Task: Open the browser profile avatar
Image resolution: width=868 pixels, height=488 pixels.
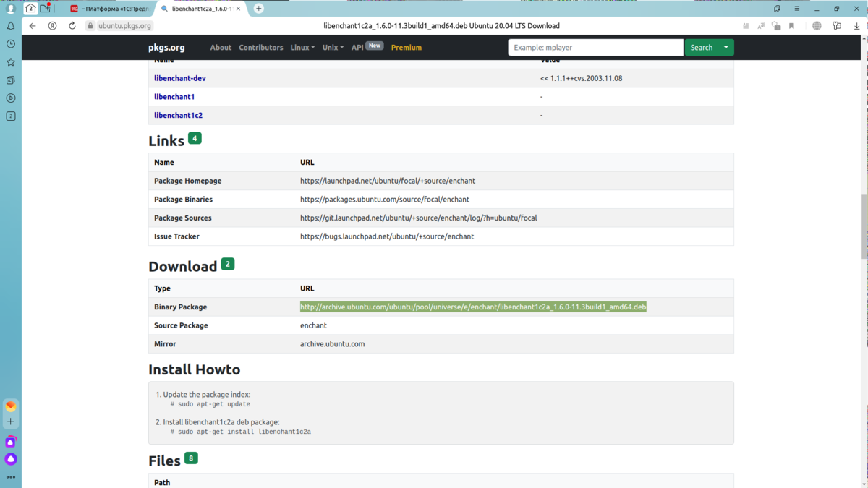Action: 11,9
